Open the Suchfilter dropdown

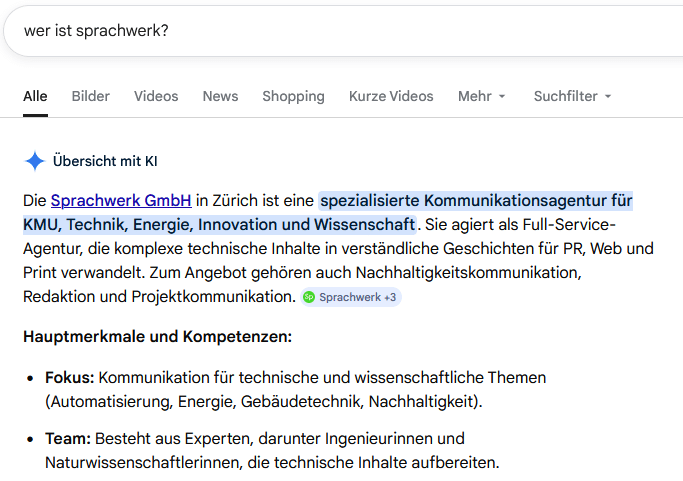click(573, 96)
